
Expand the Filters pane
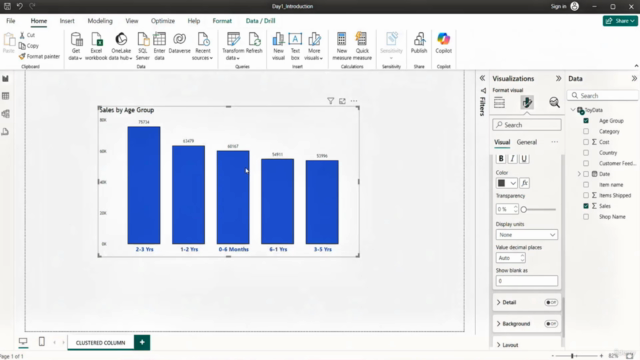point(482,78)
